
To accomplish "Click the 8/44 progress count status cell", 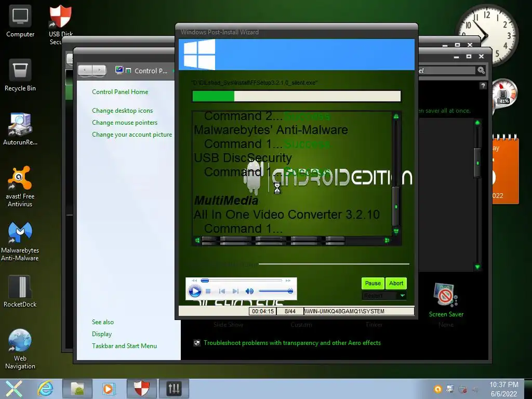I will pos(290,311).
